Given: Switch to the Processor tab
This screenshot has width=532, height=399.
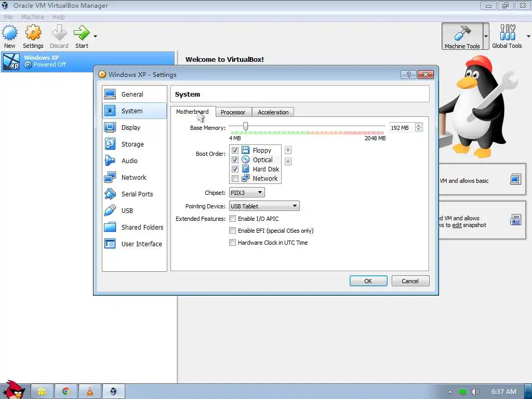Looking at the screenshot, I should (233, 112).
